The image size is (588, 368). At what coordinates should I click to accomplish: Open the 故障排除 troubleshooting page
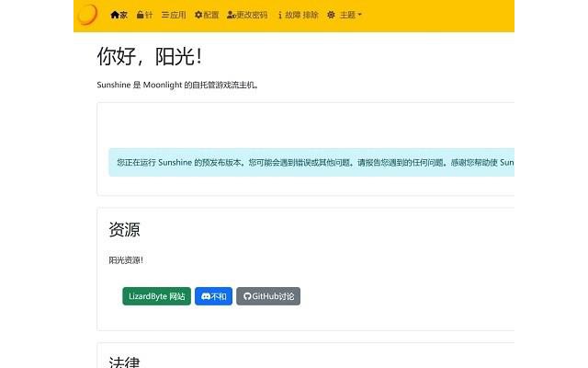[298, 15]
